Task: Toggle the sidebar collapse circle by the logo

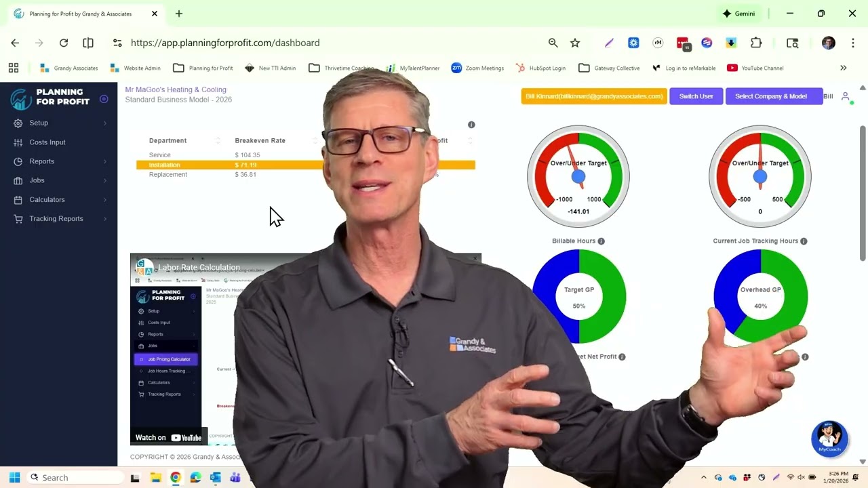Action: pyautogui.click(x=104, y=99)
